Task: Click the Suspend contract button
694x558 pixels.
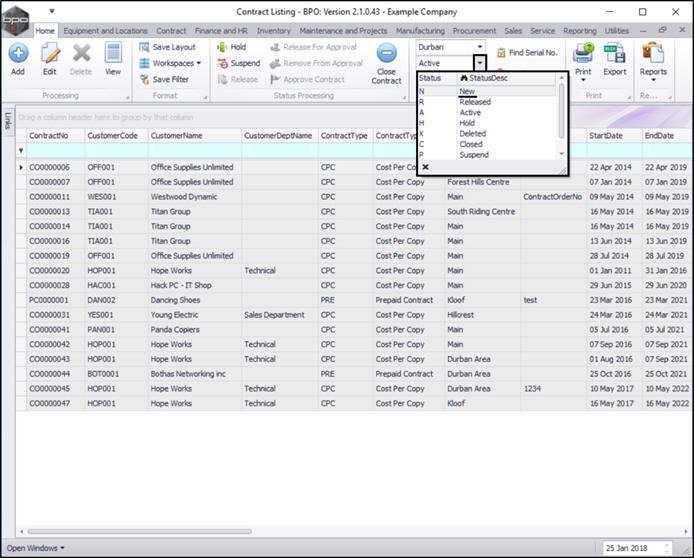Action: [239, 63]
